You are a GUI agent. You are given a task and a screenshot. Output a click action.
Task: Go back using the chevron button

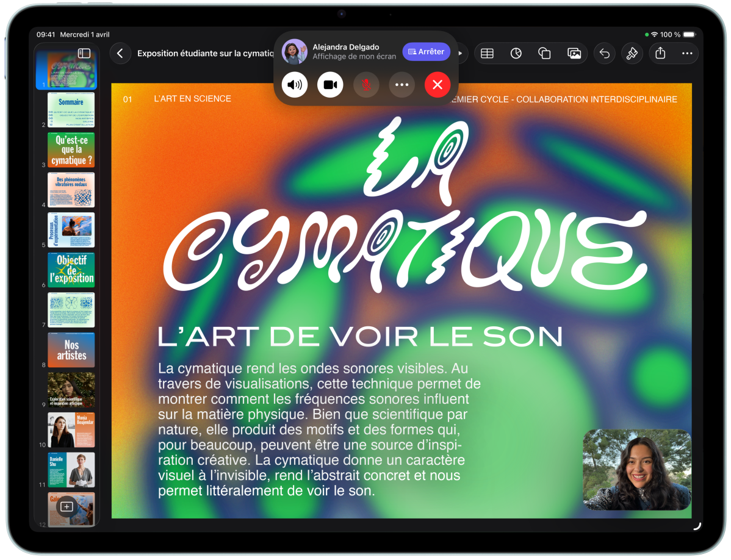click(120, 54)
